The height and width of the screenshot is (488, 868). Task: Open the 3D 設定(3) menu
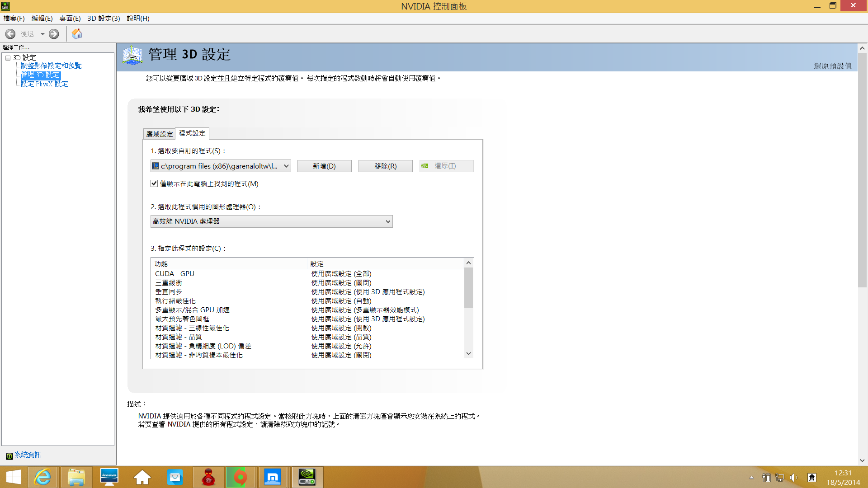(x=104, y=19)
